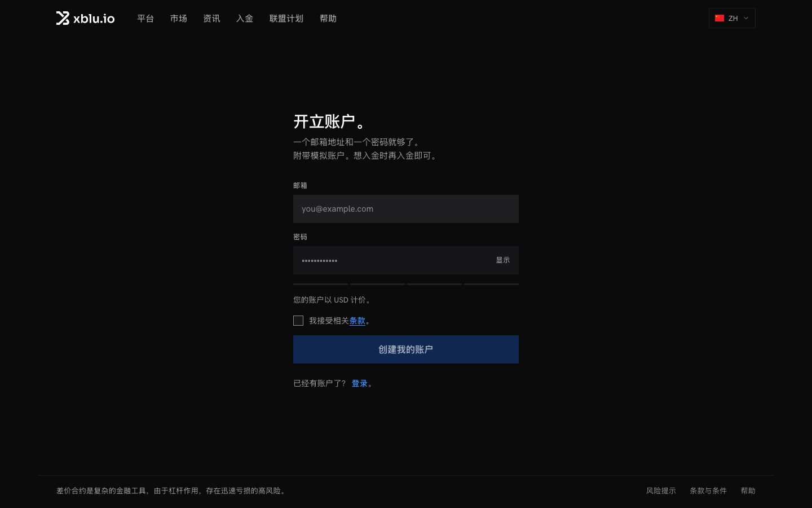
Task: Open 条款与条件 in the footer
Action: (708, 491)
